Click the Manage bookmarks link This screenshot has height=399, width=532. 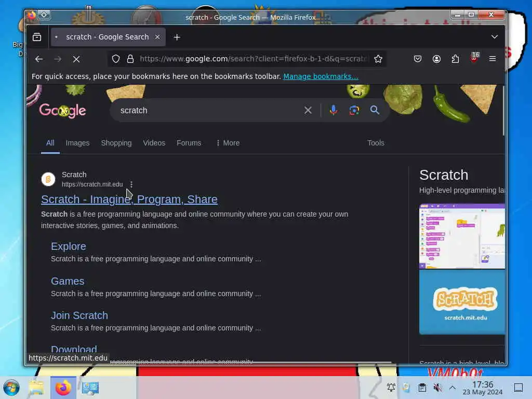pyautogui.click(x=321, y=76)
